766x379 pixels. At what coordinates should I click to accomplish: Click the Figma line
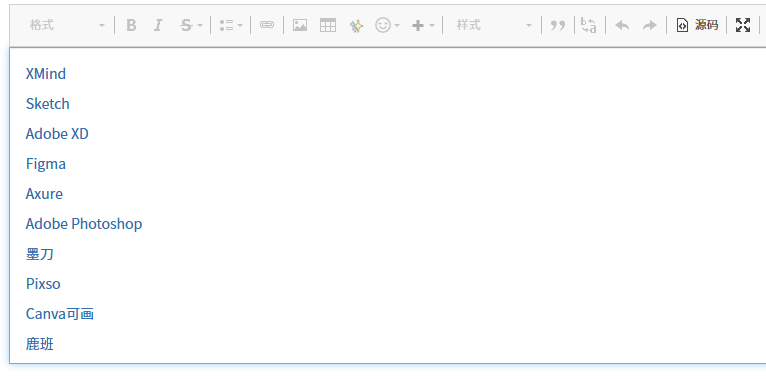tap(45, 164)
